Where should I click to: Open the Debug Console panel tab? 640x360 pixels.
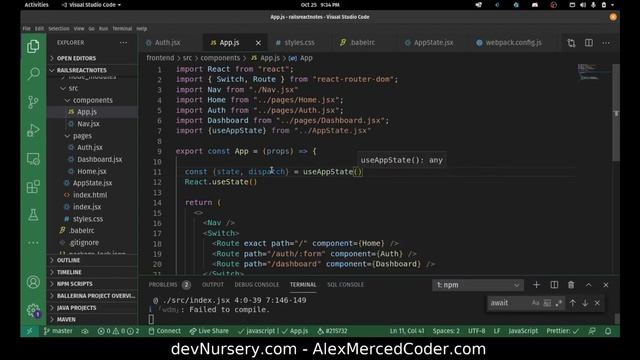click(x=257, y=285)
